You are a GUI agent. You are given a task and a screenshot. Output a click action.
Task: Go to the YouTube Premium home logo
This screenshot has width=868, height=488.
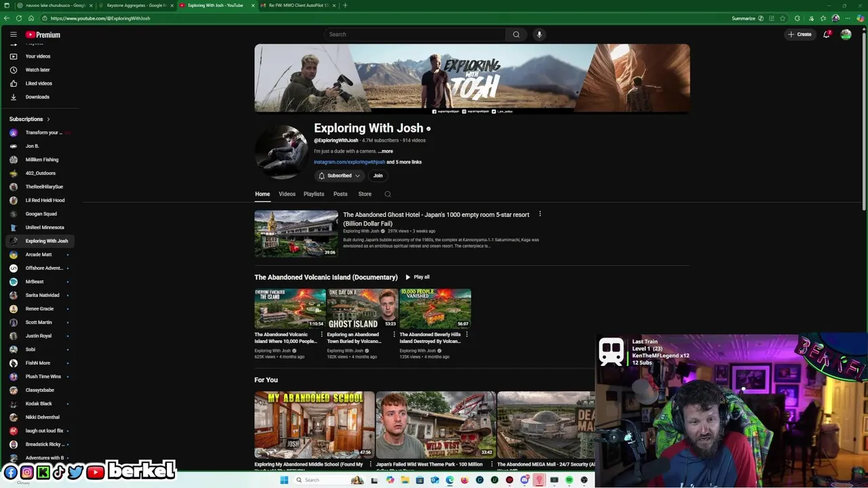pos(43,35)
